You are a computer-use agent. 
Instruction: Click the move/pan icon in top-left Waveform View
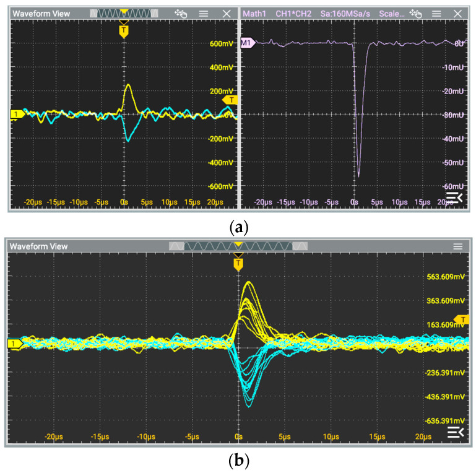(181, 14)
